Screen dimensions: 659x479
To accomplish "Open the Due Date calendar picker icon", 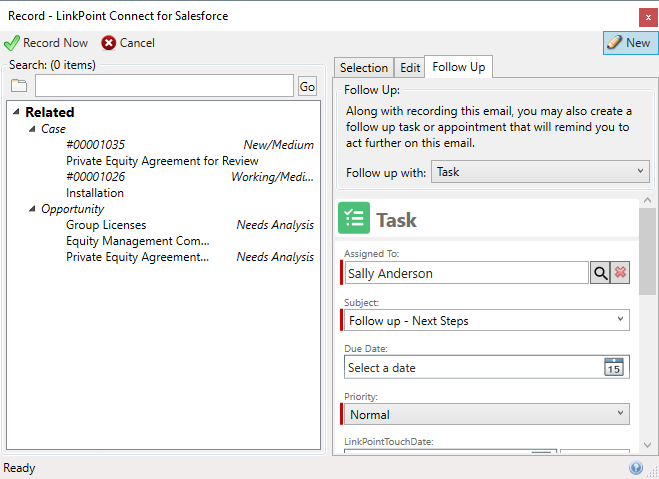I will coord(614,367).
